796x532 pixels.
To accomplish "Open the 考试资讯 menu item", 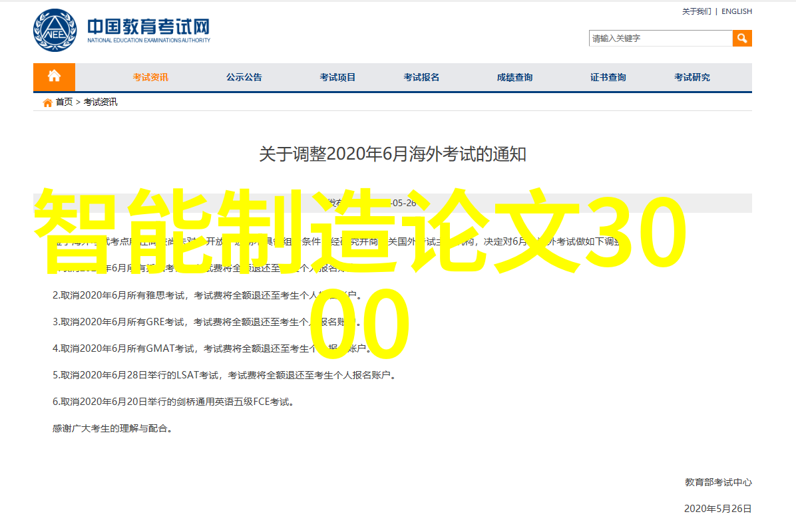I will (x=150, y=77).
